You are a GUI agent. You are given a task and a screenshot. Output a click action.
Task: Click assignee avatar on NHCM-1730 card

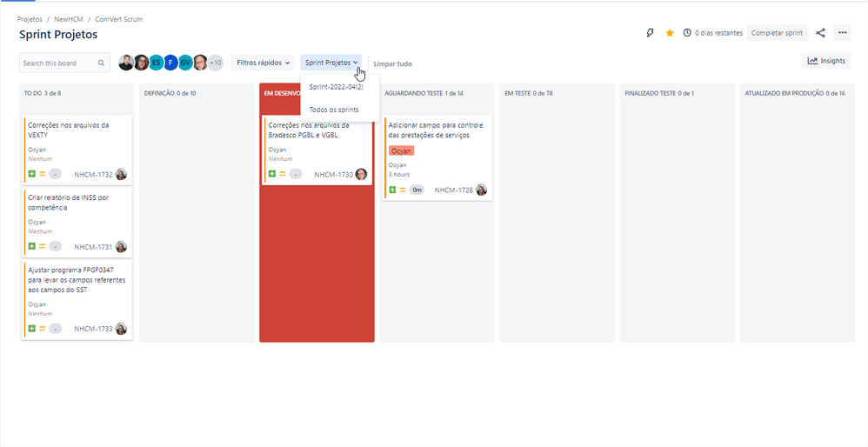pyautogui.click(x=361, y=174)
